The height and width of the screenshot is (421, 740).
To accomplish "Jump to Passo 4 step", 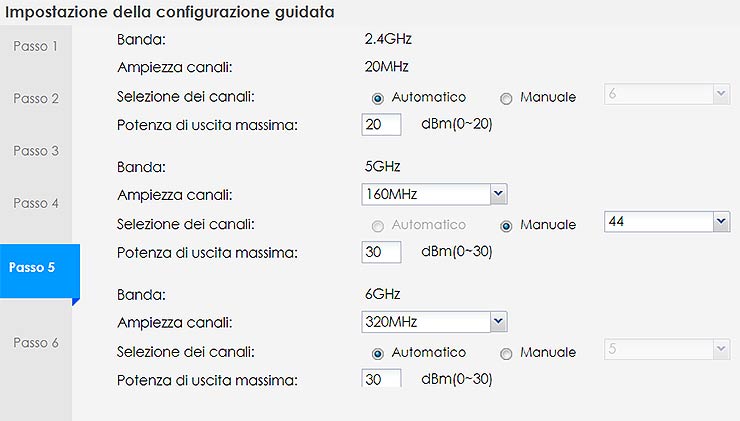I will 36,202.
